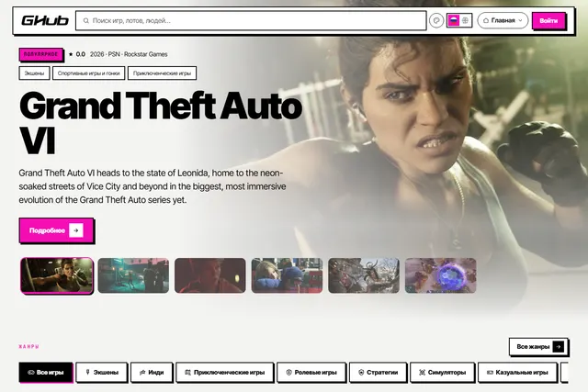The height and width of the screenshot is (392, 588).
Task: Click the GHub logo
Action: (45, 20)
